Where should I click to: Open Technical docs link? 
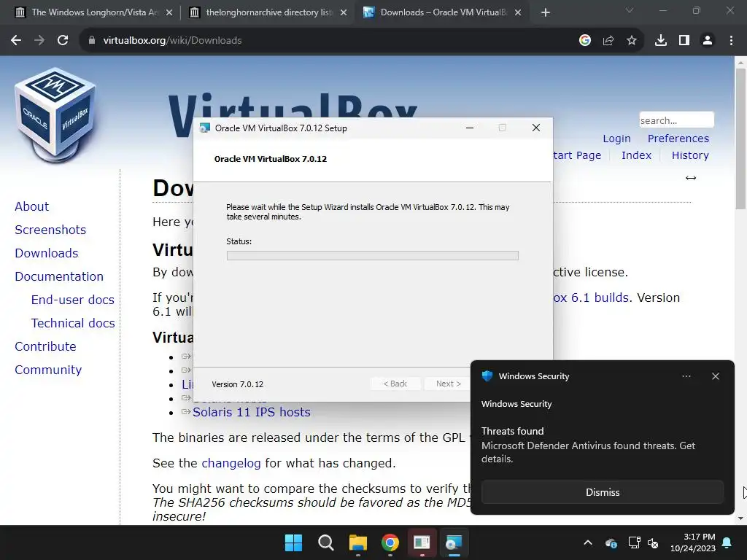tap(73, 323)
